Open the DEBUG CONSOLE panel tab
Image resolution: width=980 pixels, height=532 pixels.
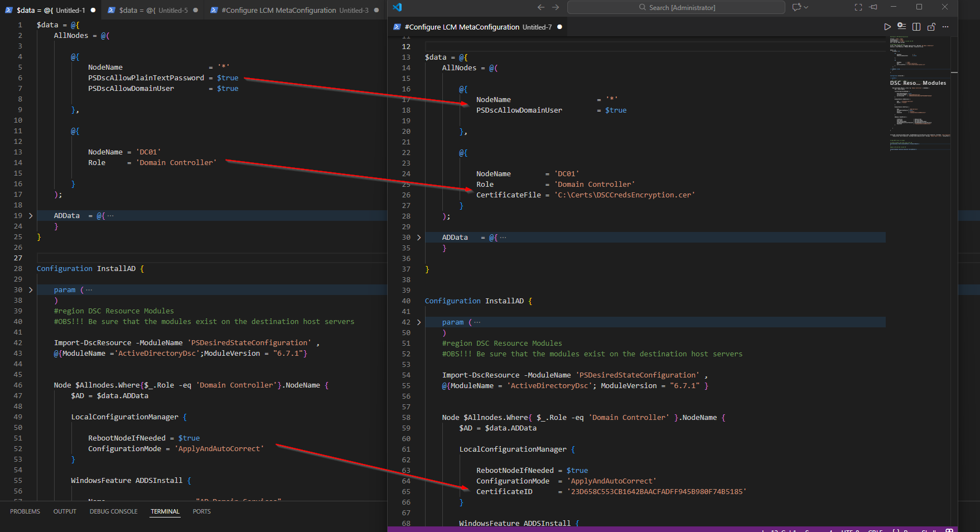(113, 511)
